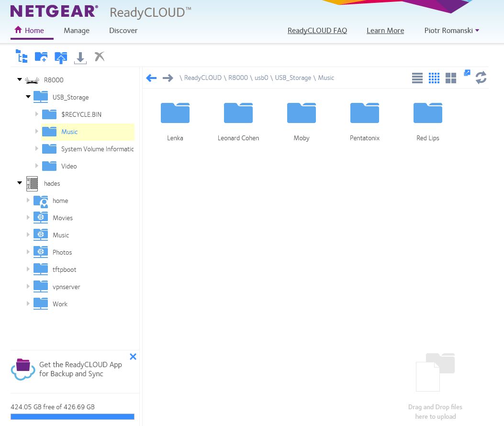
Task: Collapse the USB_Storage tree node
Action: tap(28, 97)
